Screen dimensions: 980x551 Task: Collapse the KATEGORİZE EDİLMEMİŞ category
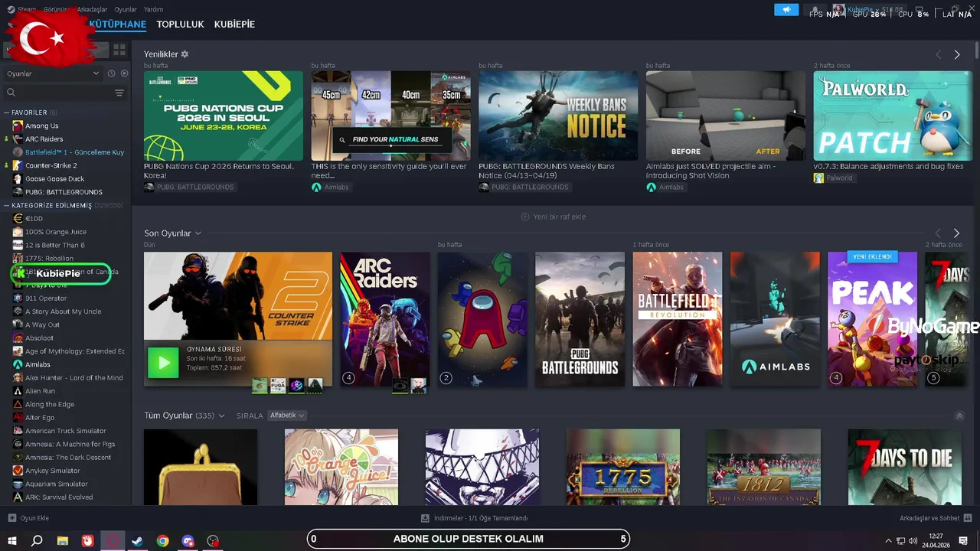pyautogui.click(x=7, y=206)
